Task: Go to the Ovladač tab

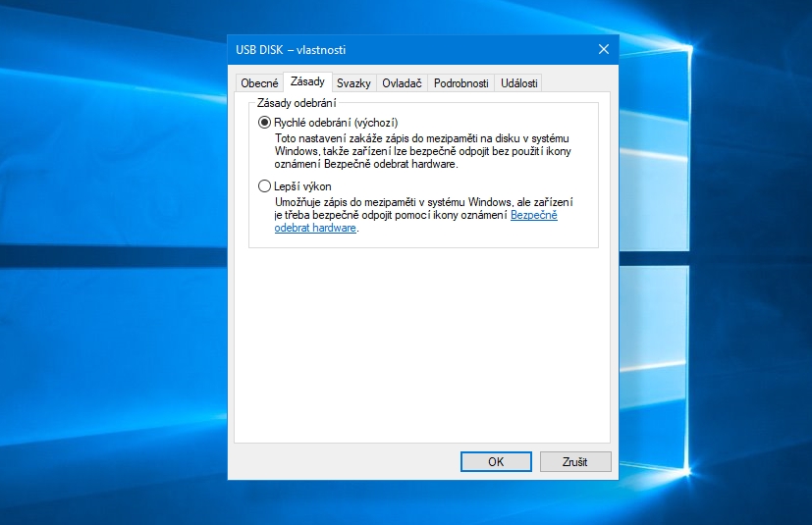Action: (402, 83)
